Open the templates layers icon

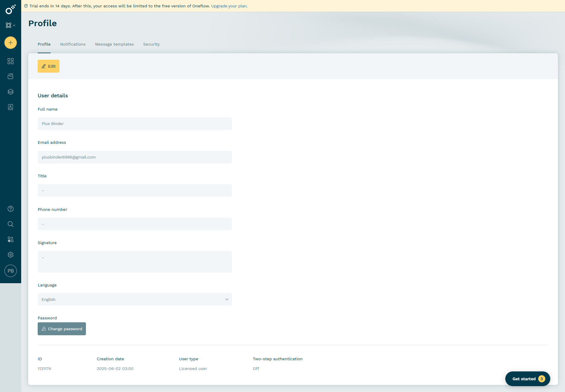pos(11,92)
